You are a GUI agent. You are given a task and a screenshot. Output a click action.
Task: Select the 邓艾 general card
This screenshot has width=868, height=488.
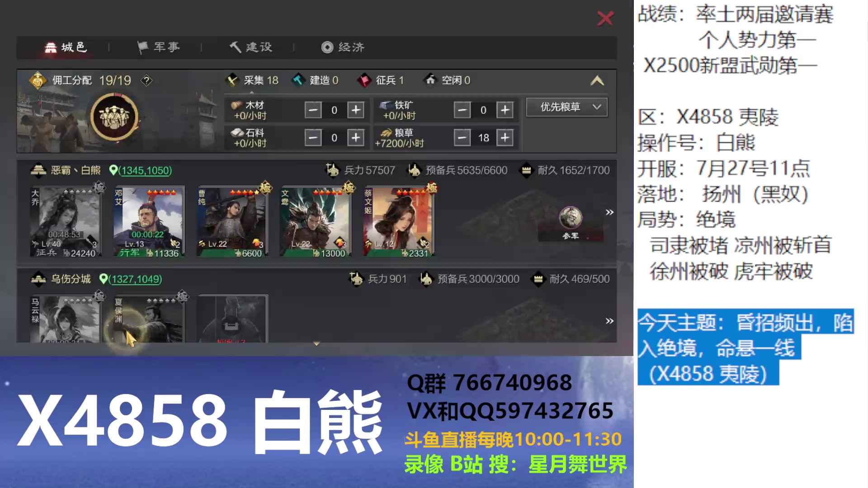149,221
